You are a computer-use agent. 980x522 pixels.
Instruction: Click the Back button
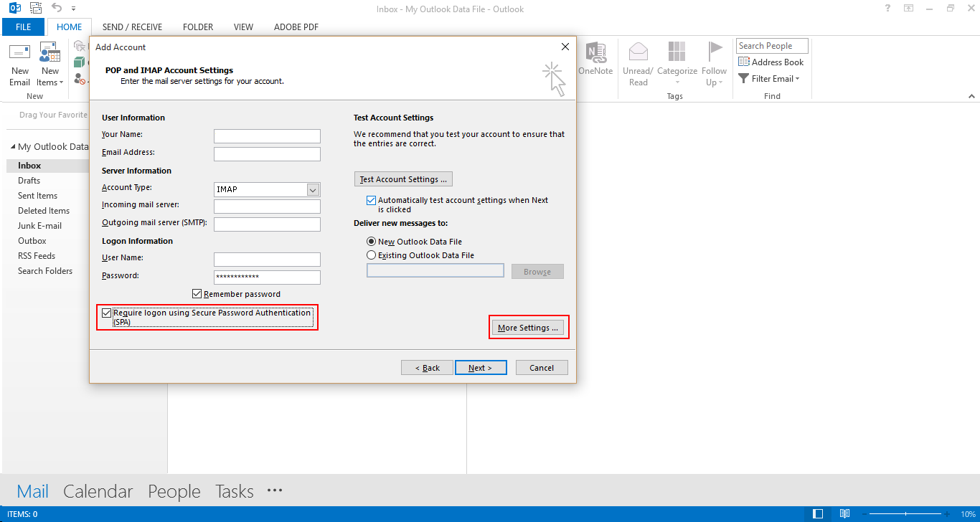(427, 368)
